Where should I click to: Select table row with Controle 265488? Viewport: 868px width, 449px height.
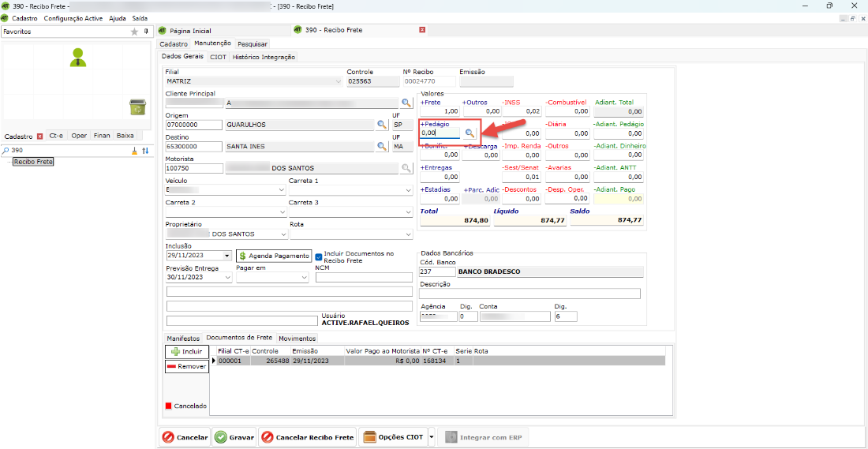click(x=440, y=361)
